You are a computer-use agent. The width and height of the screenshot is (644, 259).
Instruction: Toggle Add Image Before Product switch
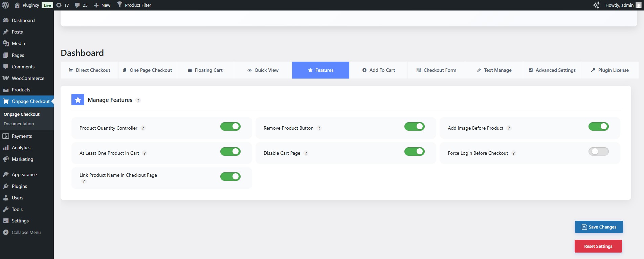(599, 126)
